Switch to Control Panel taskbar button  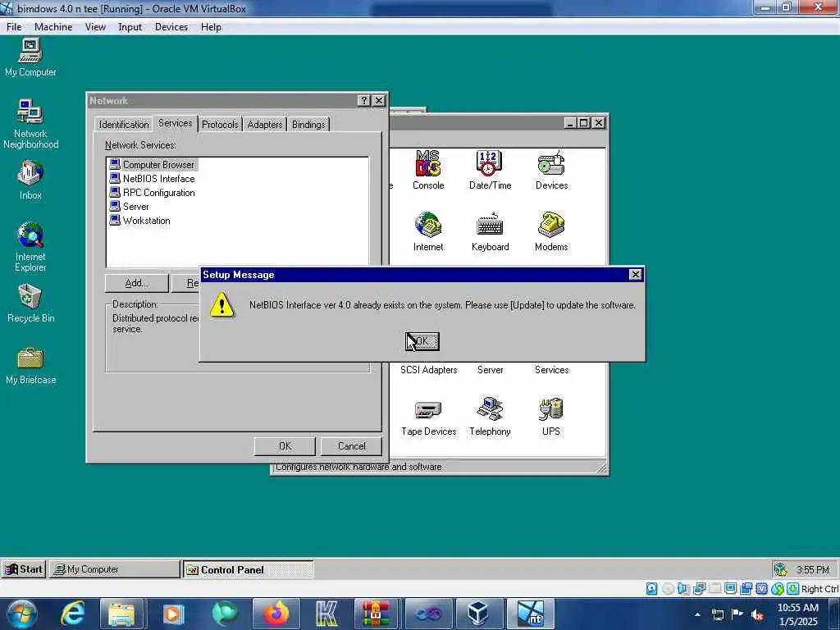pos(248,569)
